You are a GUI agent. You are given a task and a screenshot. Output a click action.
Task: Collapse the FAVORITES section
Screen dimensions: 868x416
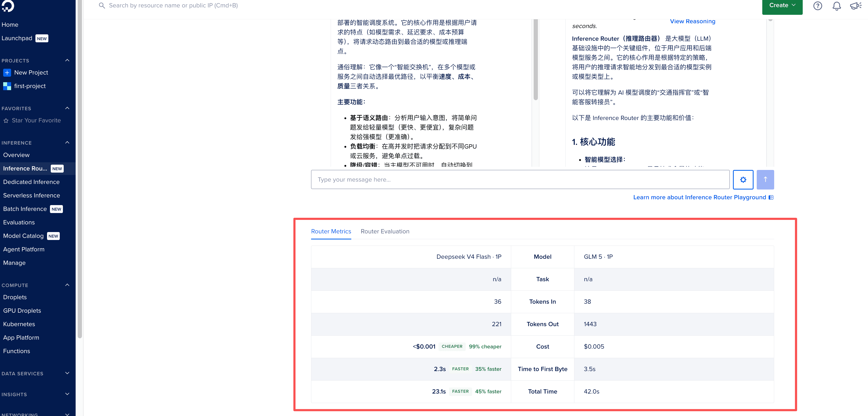pyautogui.click(x=67, y=108)
